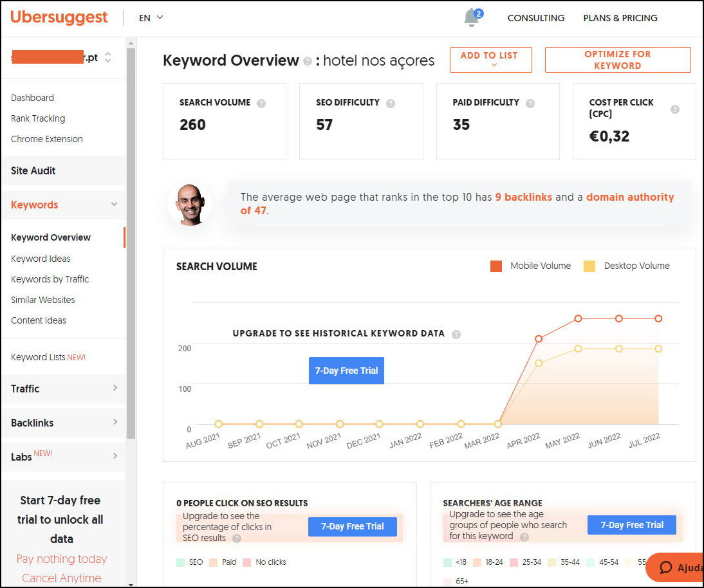
Task: Start 7-Day Free Trial on search volume chart
Action: [x=347, y=371]
